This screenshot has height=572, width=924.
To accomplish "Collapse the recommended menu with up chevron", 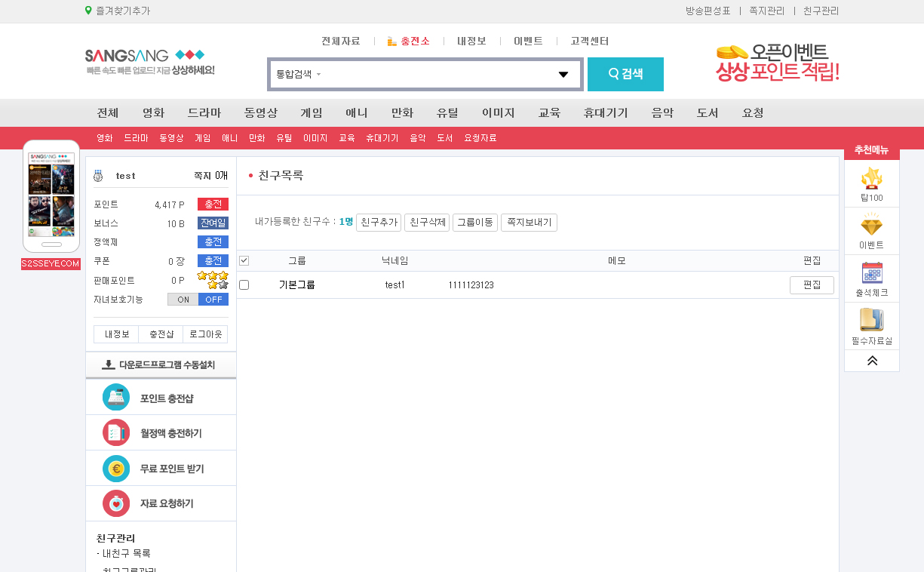I will (872, 361).
